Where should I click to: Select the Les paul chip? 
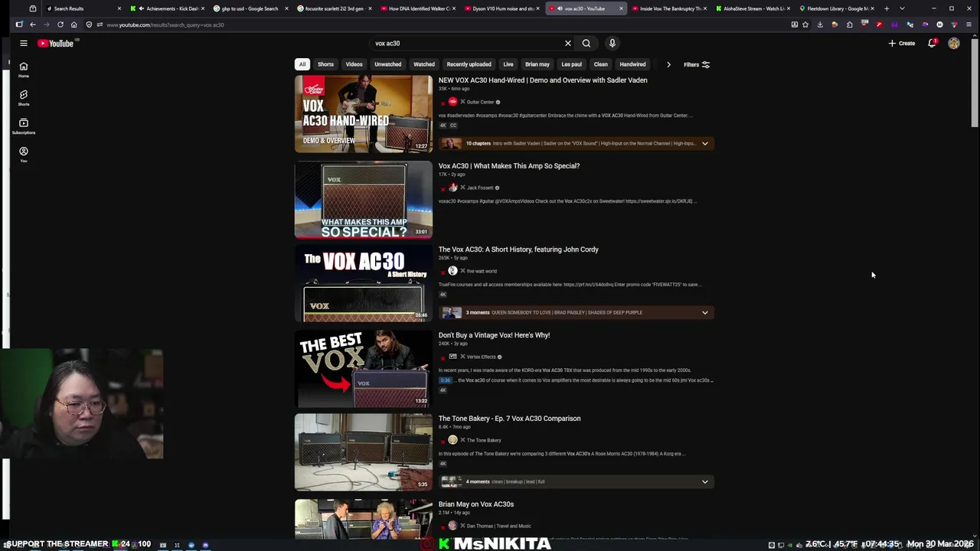[572, 64]
